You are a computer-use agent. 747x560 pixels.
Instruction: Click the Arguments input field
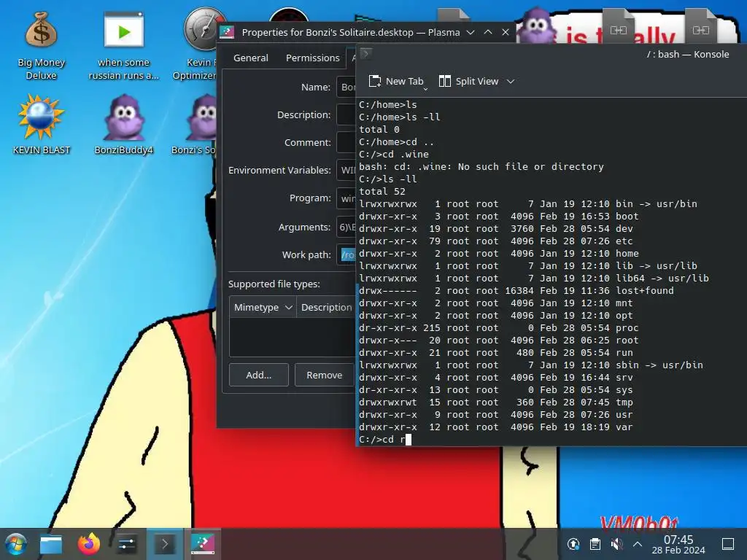[x=347, y=227]
